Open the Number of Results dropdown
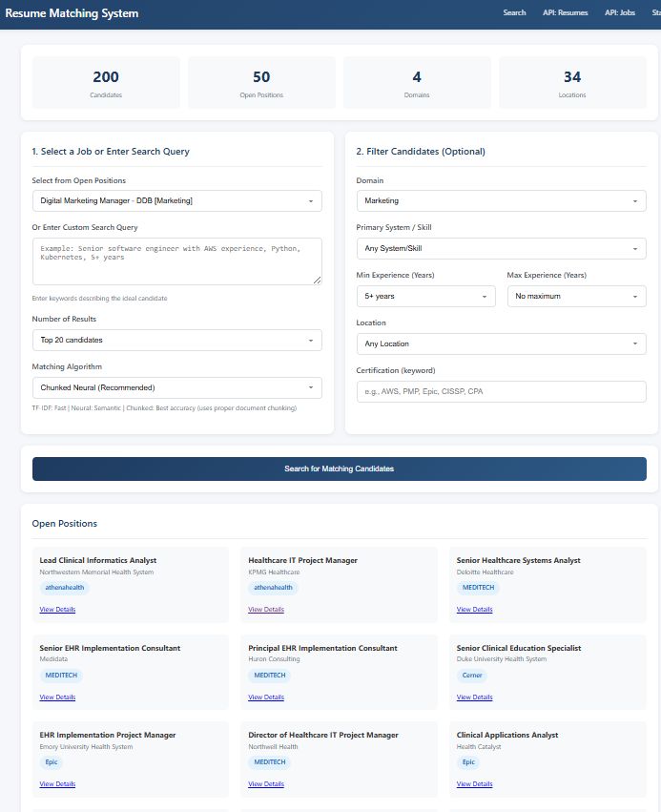This screenshot has width=661, height=812. click(177, 341)
